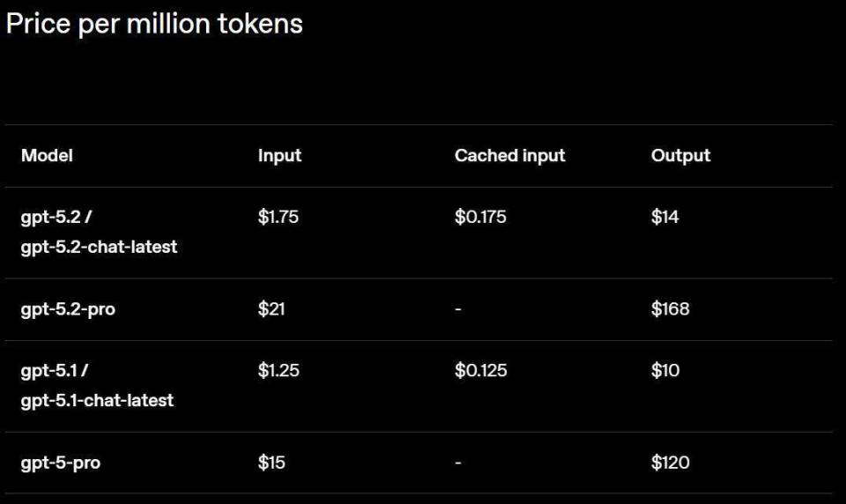Select the $1.25 input price
The height and width of the screenshot is (504, 846).
click(x=278, y=370)
